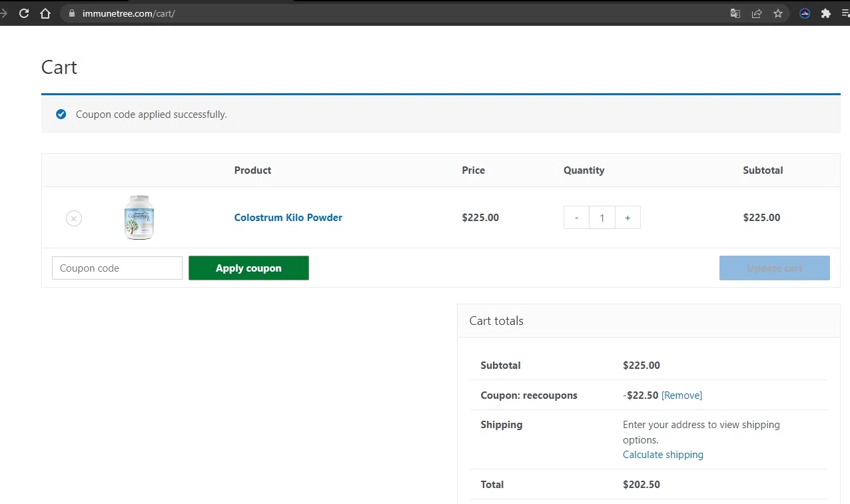Remove the reecoupons coupon link
Image resolution: width=850 pixels, height=504 pixels.
coord(681,395)
